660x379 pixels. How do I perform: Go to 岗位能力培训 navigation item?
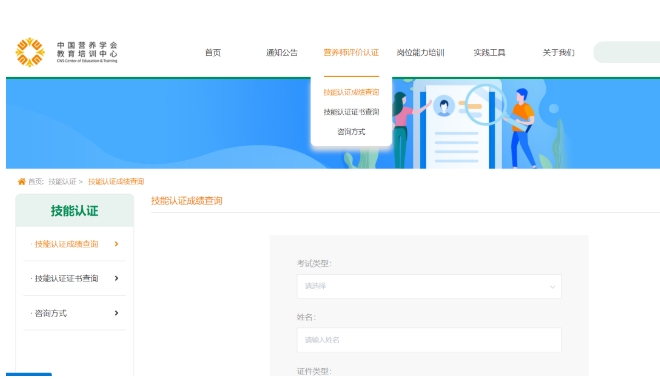click(420, 53)
